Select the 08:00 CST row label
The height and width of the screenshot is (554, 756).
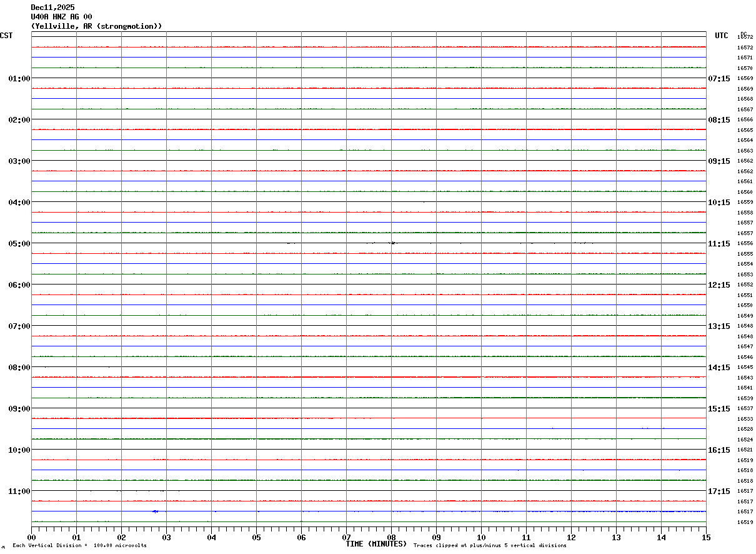(x=19, y=368)
